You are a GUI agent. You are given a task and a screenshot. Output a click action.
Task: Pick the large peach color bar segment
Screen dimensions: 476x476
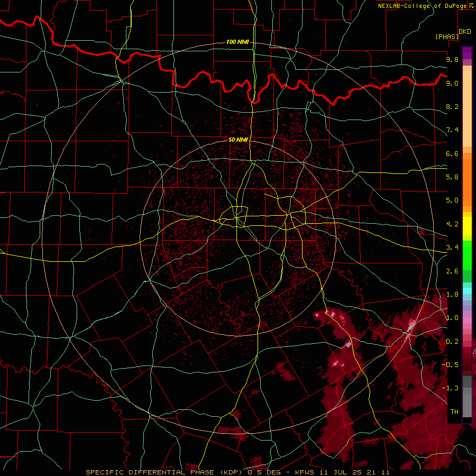coord(467,108)
